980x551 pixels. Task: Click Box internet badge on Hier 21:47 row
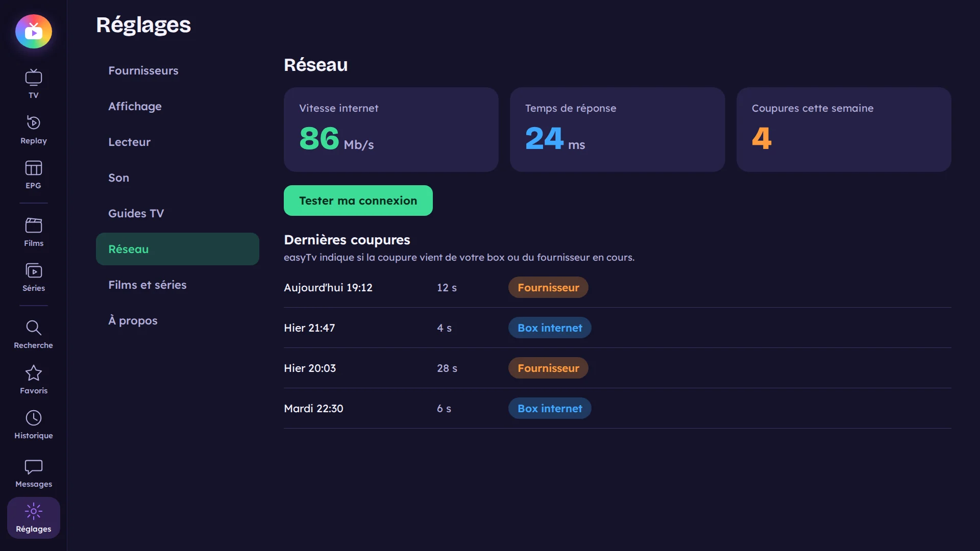(550, 328)
